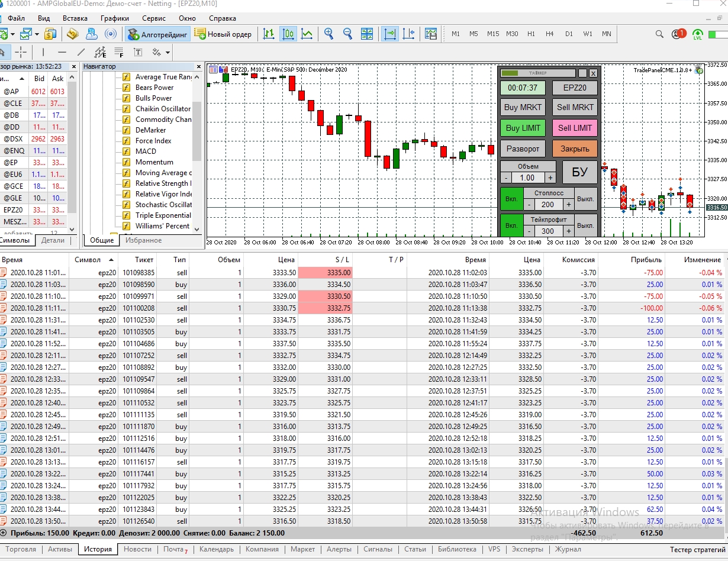Image resolution: width=728 pixels, height=561 pixels.
Task: Zoom in on the chart
Action: tap(329, 34)
